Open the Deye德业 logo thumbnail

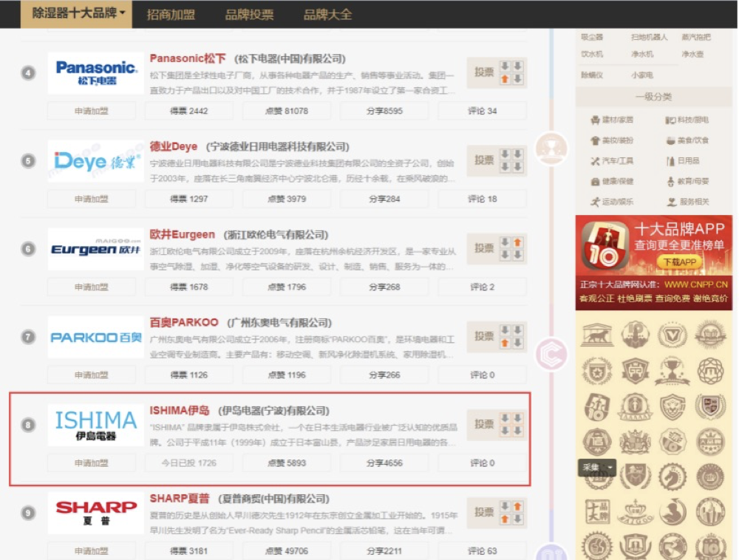pos(95,161)
